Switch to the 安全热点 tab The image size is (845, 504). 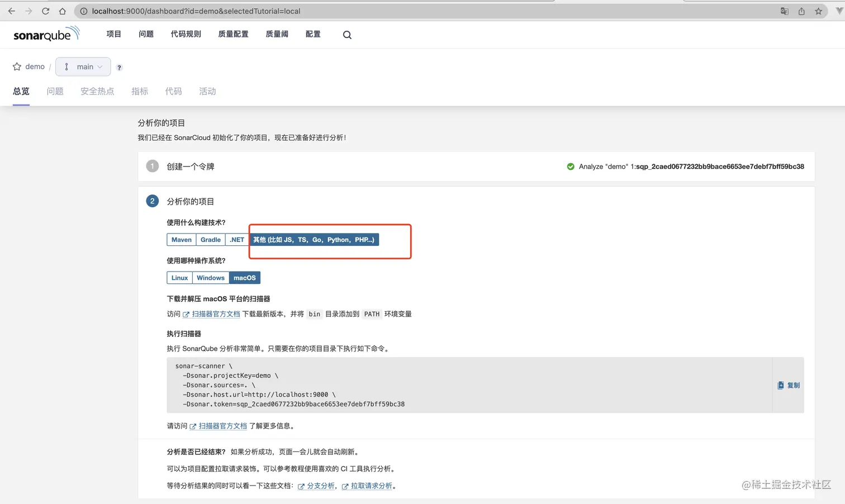click(x=97, y=91)
